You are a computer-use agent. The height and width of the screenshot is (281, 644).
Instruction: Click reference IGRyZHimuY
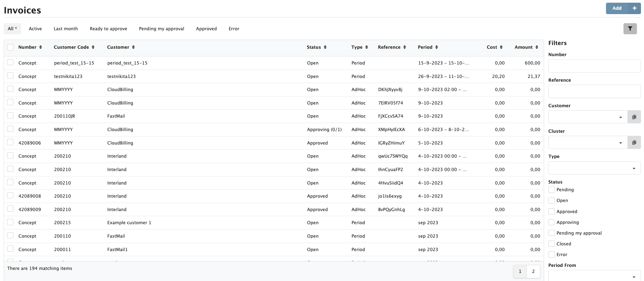[391, 143]
